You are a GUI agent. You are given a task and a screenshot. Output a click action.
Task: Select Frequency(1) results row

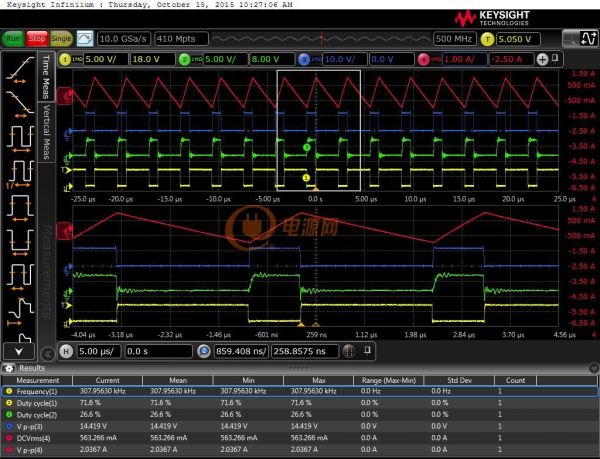(299, 391)
